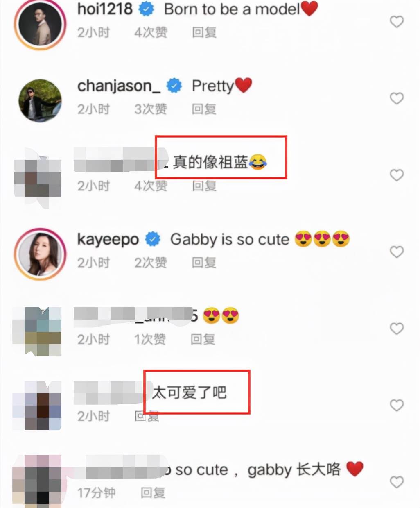View 4次赞 likes on hoi1218's comment
This screenshot has height=508, width=420.
click(x=151, y=32)
